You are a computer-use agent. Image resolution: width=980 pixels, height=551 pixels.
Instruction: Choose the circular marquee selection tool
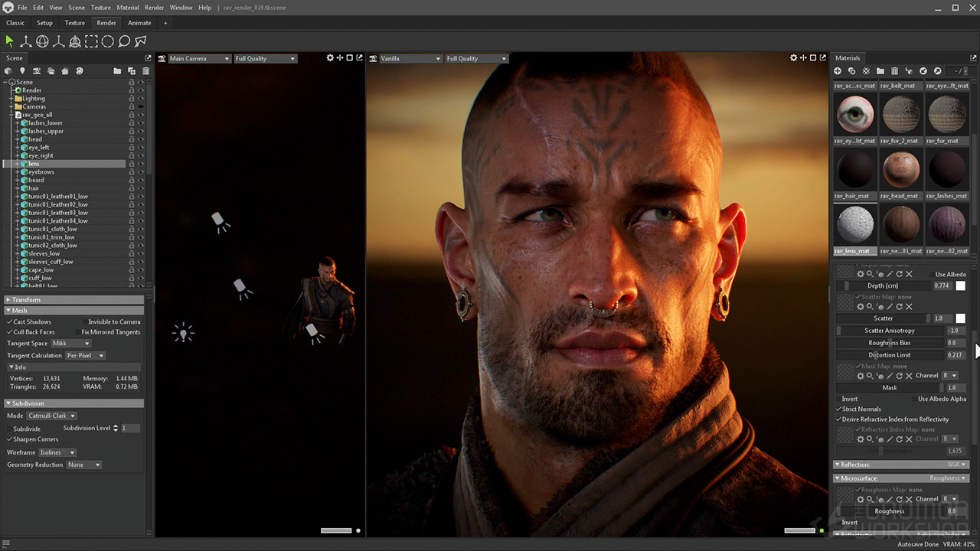point(108,41)
